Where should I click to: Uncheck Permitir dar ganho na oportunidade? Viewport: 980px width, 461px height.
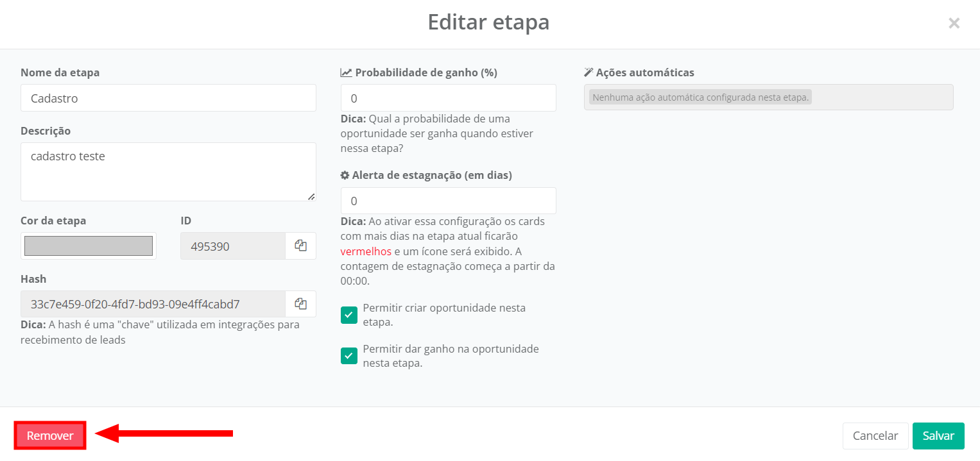(349, 356)
